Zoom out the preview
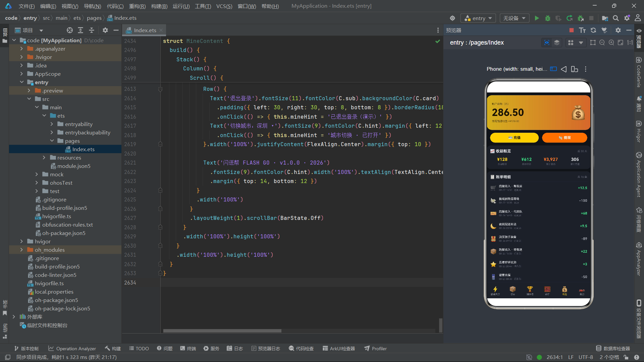 click(602, 43)
